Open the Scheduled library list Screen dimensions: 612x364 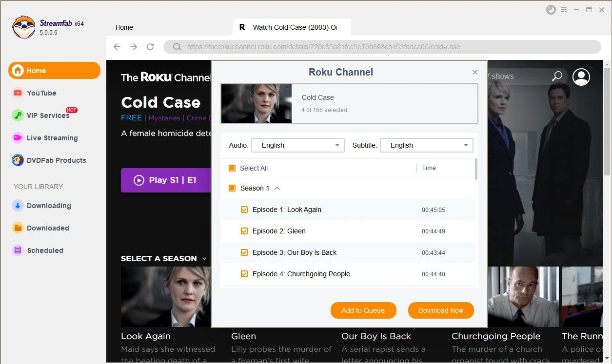coord(44,250)
